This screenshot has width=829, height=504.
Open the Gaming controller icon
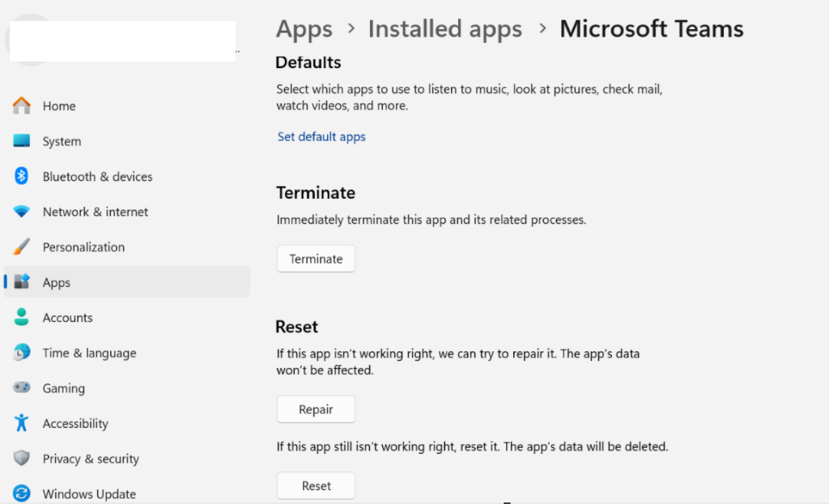click(x=22, y=388)
